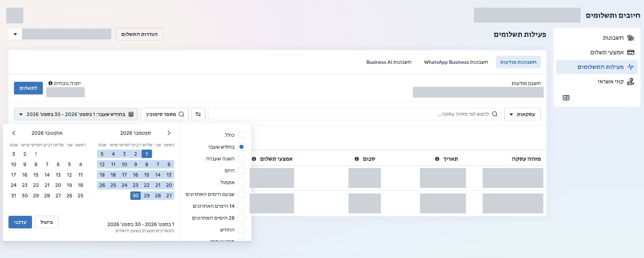644x258 pixels.
Task: Open חשבונות in the sidebar
Action: point(597,38)
